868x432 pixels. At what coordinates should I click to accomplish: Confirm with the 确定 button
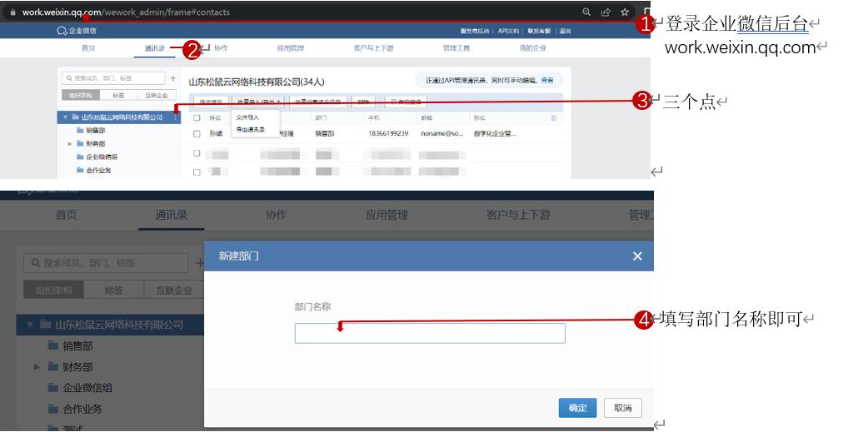click(577, 408)
